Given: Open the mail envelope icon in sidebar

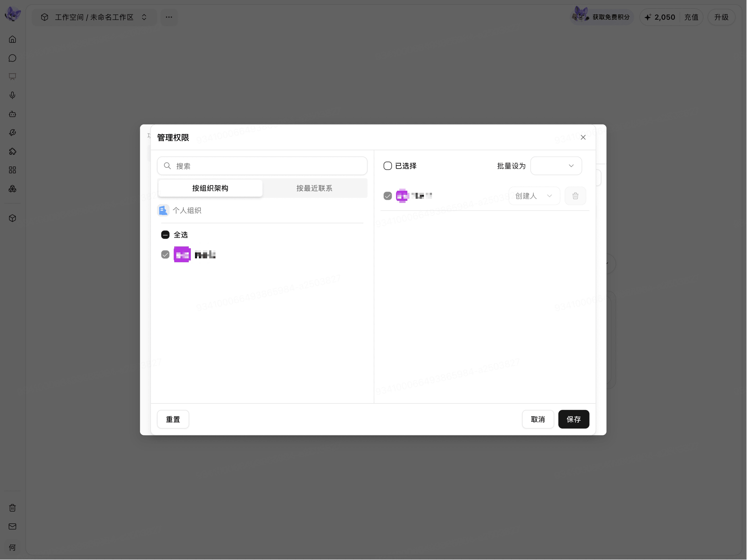Looking at the screenshot, I should (x=12, y=527).
